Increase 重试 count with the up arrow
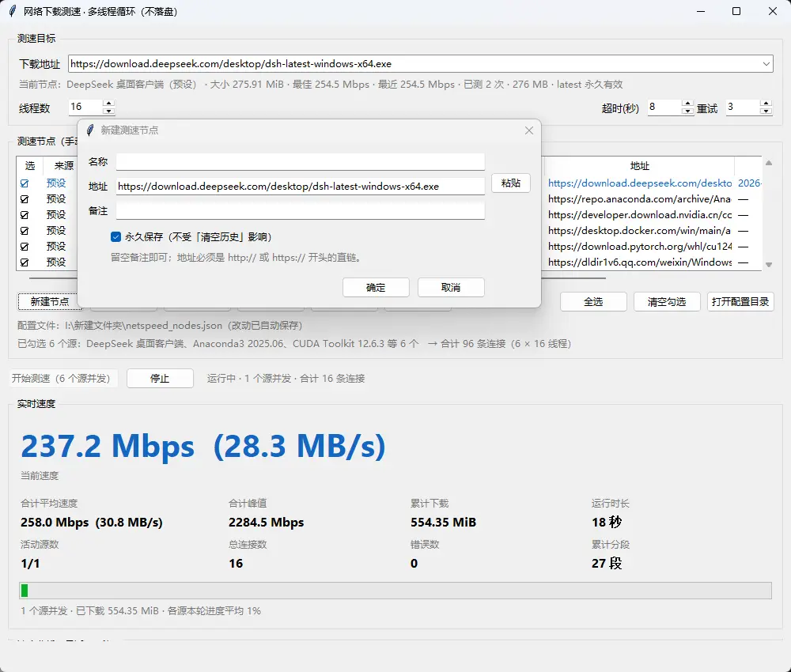This screenshot has width=791, height=672. [766, 104]
